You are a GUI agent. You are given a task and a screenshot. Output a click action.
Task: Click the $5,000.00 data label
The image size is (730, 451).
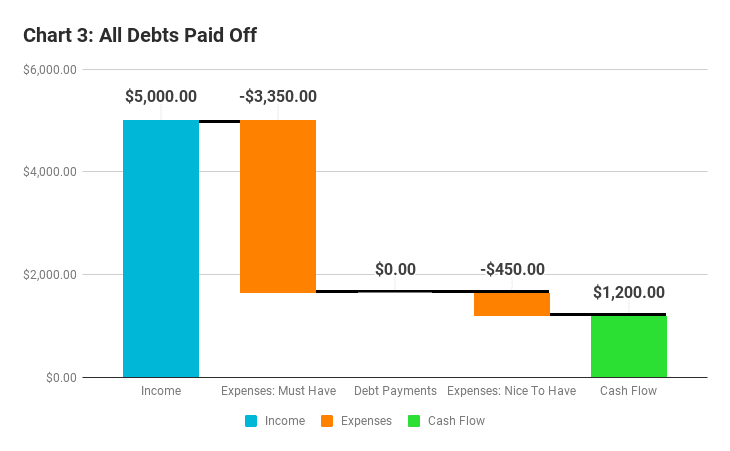click(x=161, y=97)
